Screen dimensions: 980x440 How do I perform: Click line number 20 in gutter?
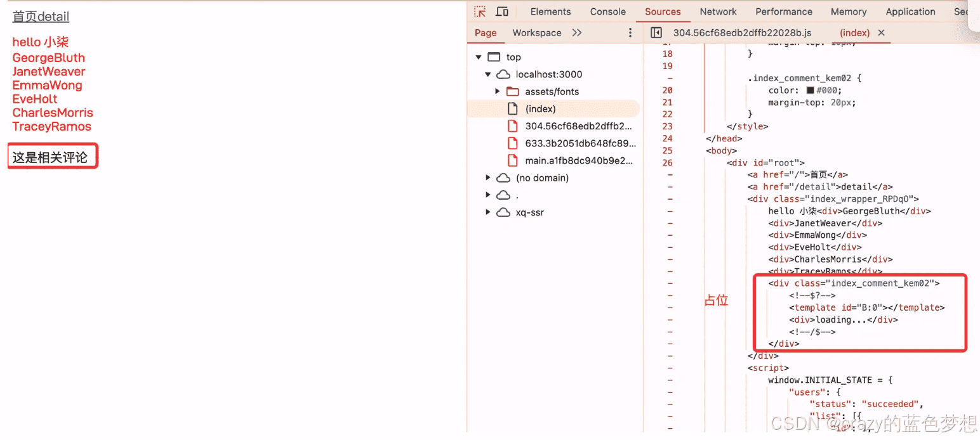[667, 90]
